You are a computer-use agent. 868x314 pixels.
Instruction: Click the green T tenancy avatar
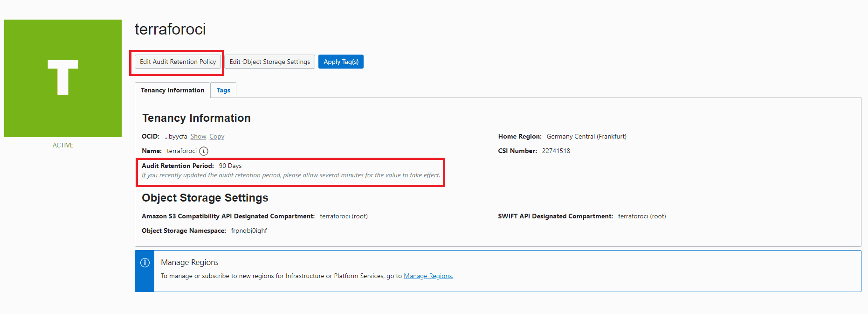(63, 78)
